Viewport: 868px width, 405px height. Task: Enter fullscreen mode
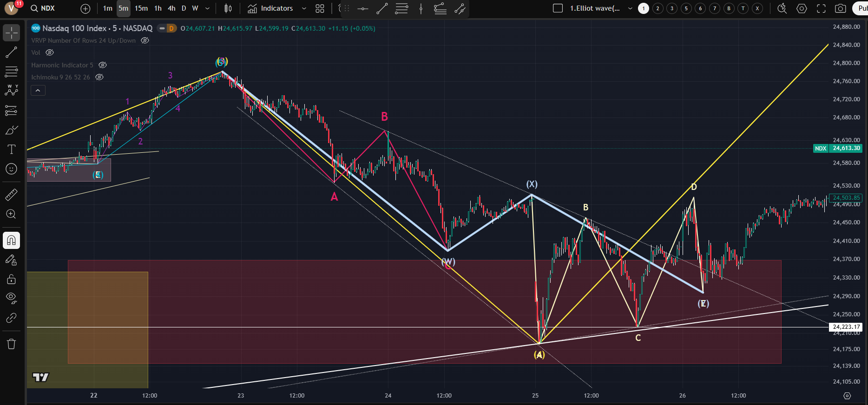click(821, 8)
